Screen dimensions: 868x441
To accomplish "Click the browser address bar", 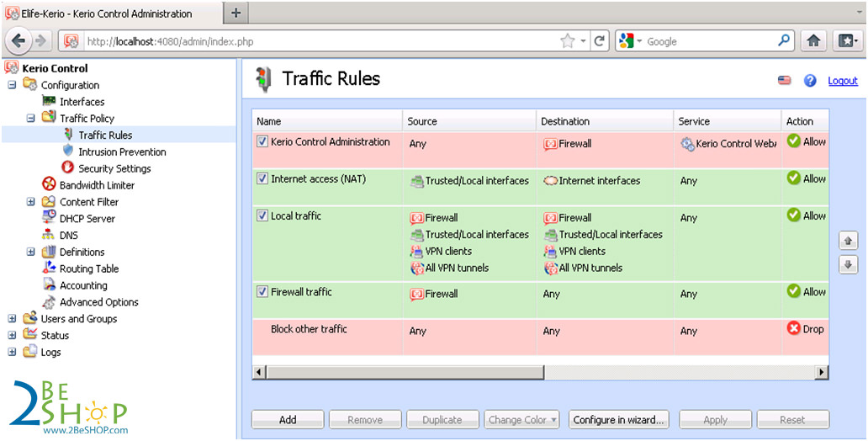I will click(321, 41).
